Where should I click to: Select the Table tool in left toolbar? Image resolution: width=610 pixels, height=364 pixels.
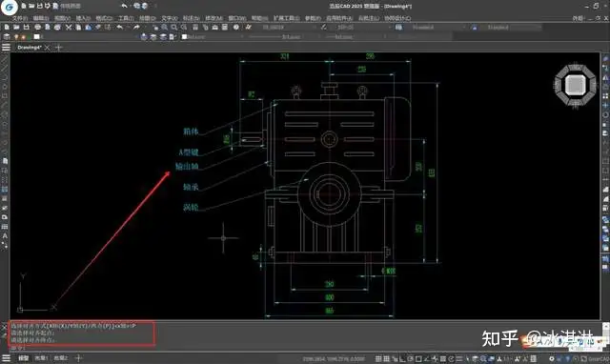[5, 227]
